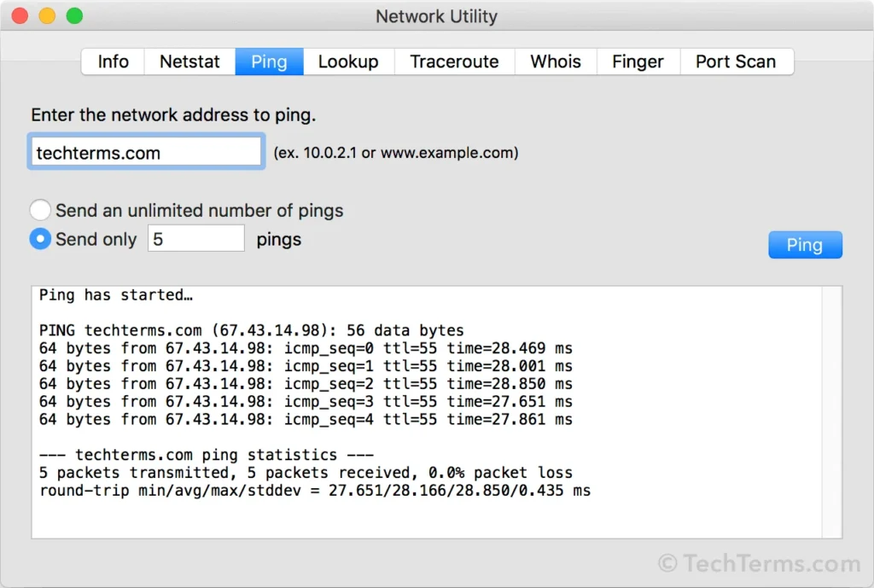874x588 pixels.
Task: Select the Ping tab
Action: click(x=269, y=61)
